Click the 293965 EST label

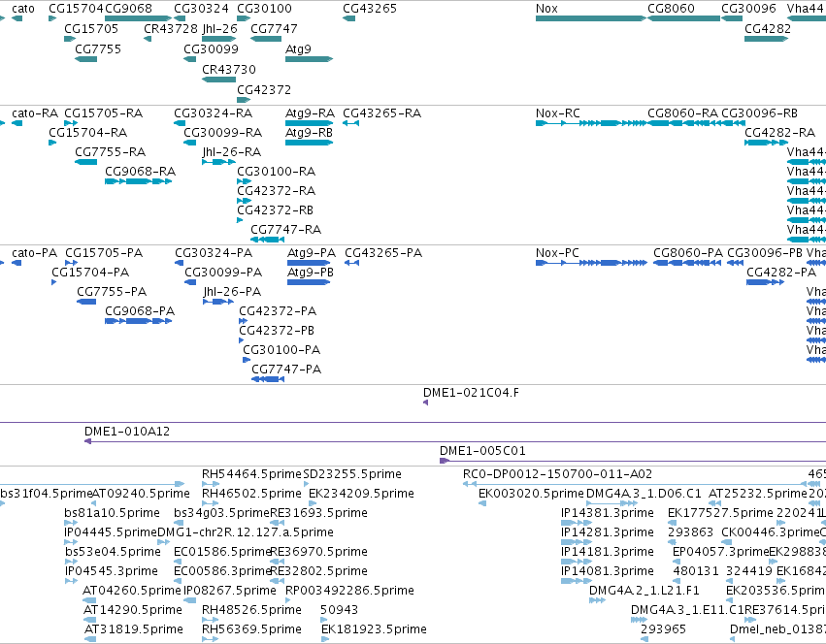point(663,629)
